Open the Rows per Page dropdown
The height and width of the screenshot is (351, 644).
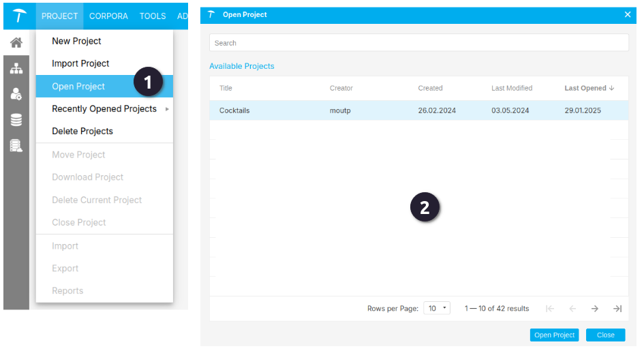(x=437, y=308)
